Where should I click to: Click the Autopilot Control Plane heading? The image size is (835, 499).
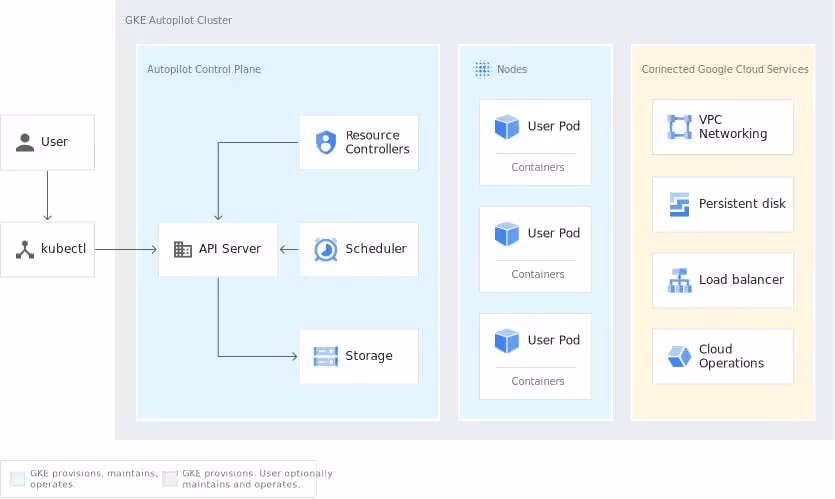point(204,69)
